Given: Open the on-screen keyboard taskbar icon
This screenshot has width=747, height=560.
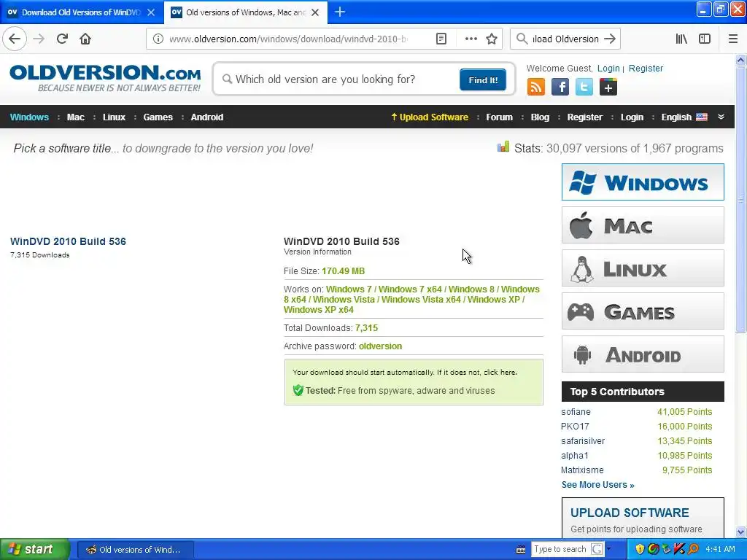Looking at the screenshot, I should (x=520, y=550).
